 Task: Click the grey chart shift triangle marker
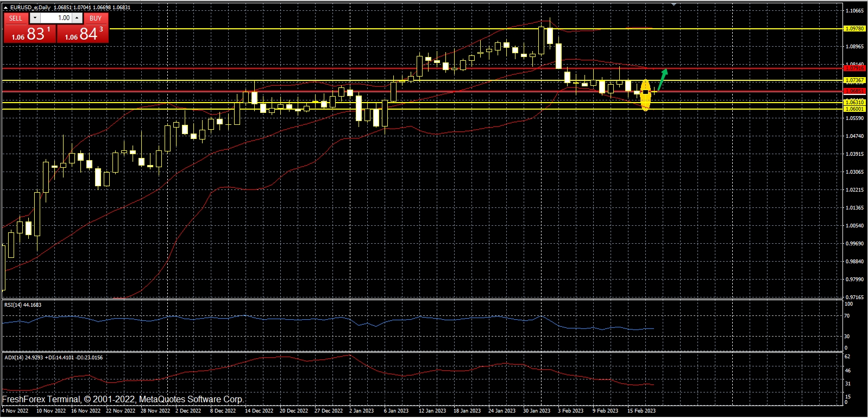click(x=674, y=4)
